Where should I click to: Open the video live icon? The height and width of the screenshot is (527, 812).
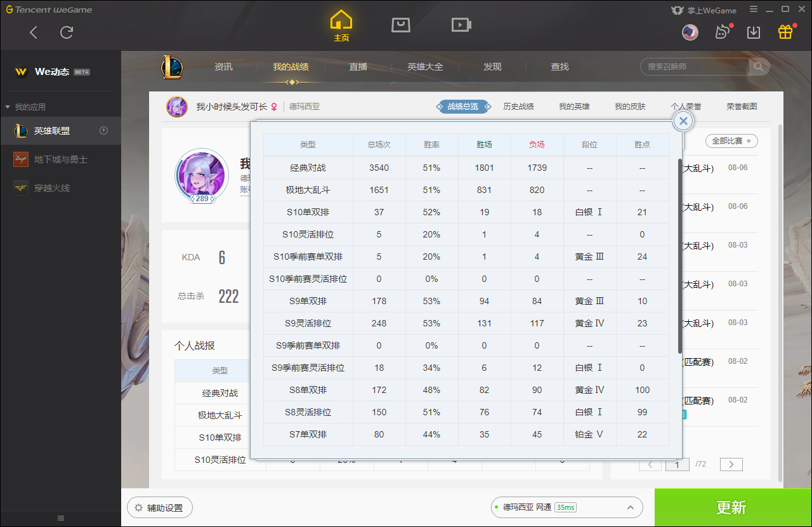pyautogui.click(x=461, y=25)
